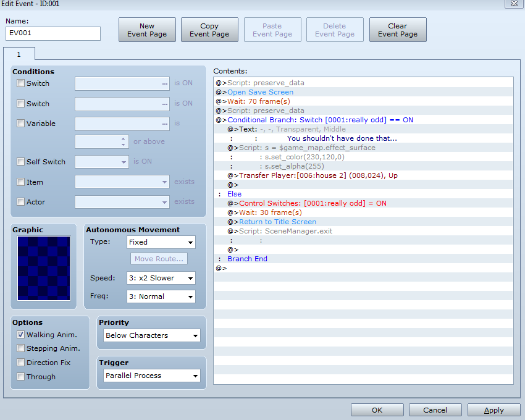Click the second Switch condition field
Viewport: 525px width, 420px height.
tap(122, 104)
